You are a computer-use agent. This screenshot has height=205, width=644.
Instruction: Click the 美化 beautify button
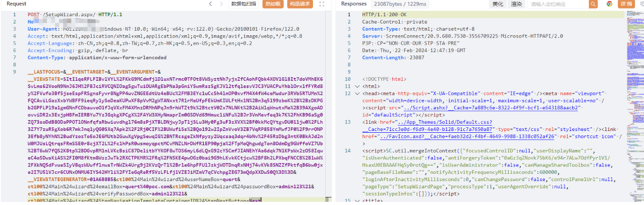(497, 4)
